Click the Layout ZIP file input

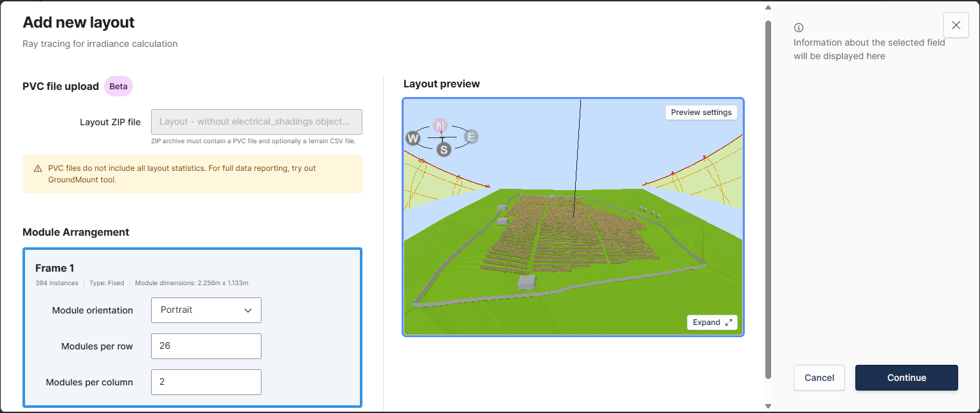pyautogui.click(x=256, y=122)
